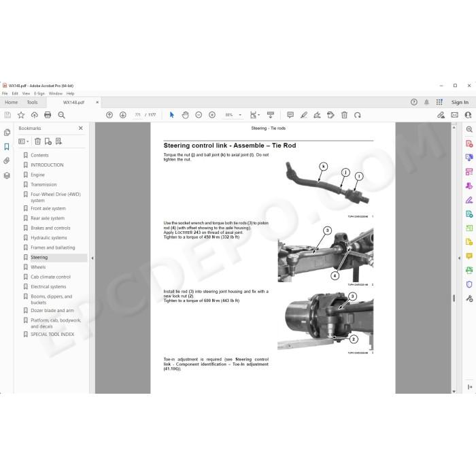This screenshot has height=476, width=476.
Task: Toggle the Bookmarks navigation panel icon
Action: (x=7, y=147)
